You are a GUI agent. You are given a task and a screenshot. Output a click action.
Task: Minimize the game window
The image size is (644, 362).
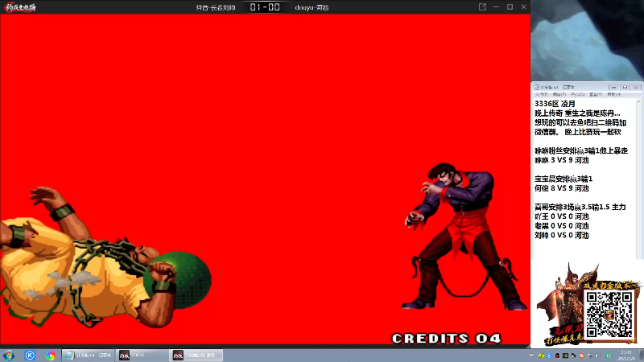(x=496, y=7)
